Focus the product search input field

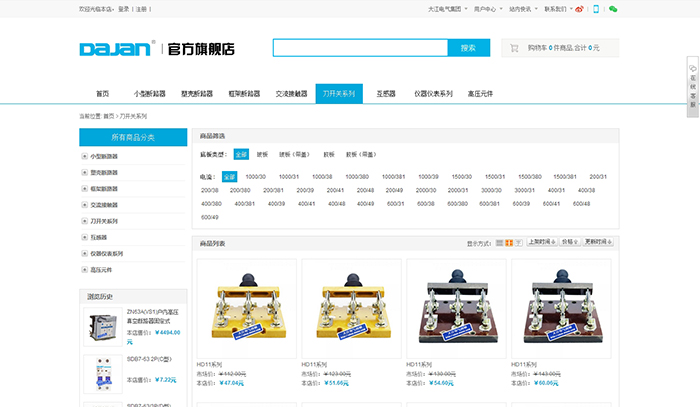(x=360, y=48)
